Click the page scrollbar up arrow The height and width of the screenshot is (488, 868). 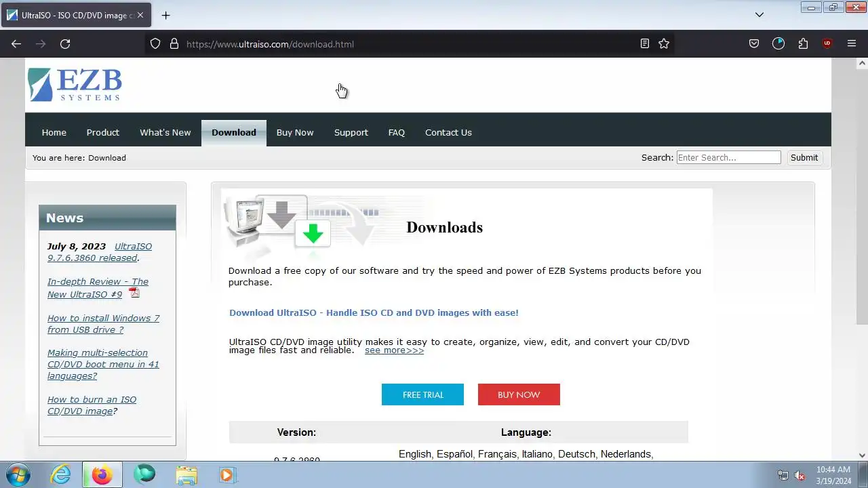coord(862,63)
